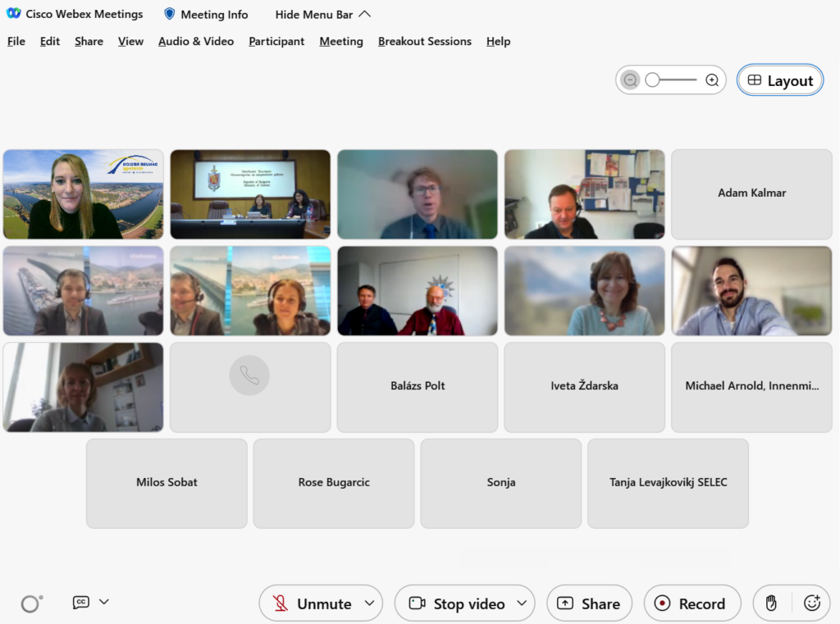Click the zoom out magnifier icon

(630, 80)
